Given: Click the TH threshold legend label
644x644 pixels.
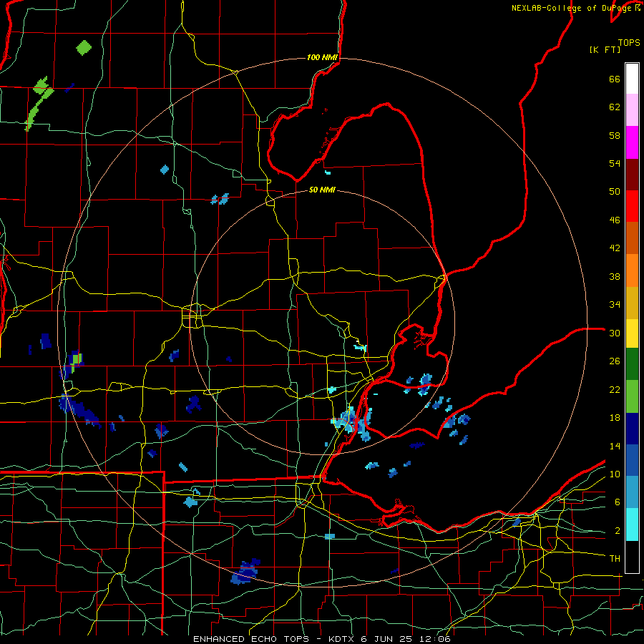Looking at the screenshot, I should click(615, 559).
